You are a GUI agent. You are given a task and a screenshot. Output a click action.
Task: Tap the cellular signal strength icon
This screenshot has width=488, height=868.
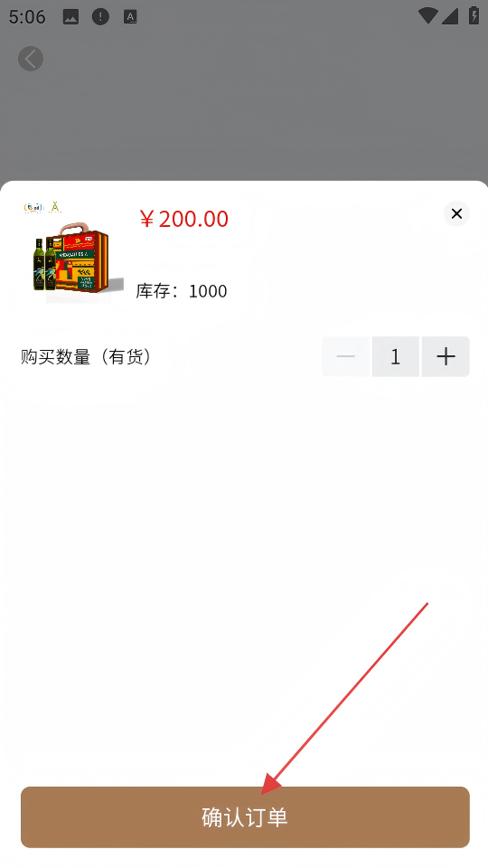450,16
